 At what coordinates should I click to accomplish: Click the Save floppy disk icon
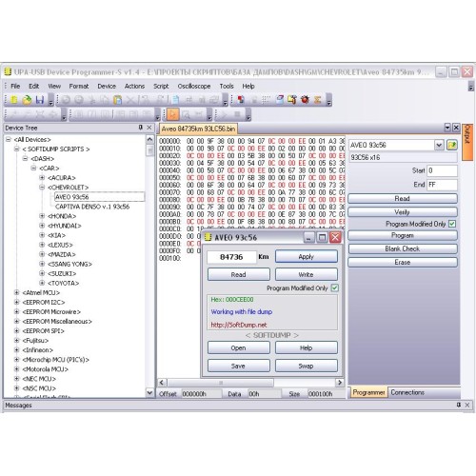point(40,100)
